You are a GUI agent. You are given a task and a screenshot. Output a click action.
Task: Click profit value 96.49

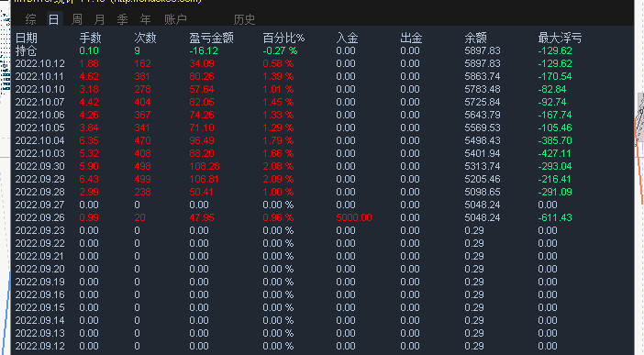point(202,140)
